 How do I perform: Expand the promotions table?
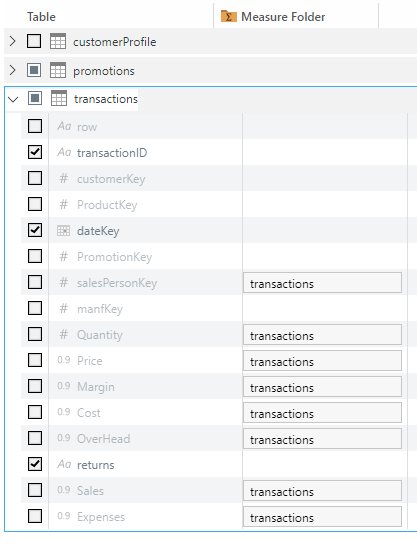(x=12, y=70)
